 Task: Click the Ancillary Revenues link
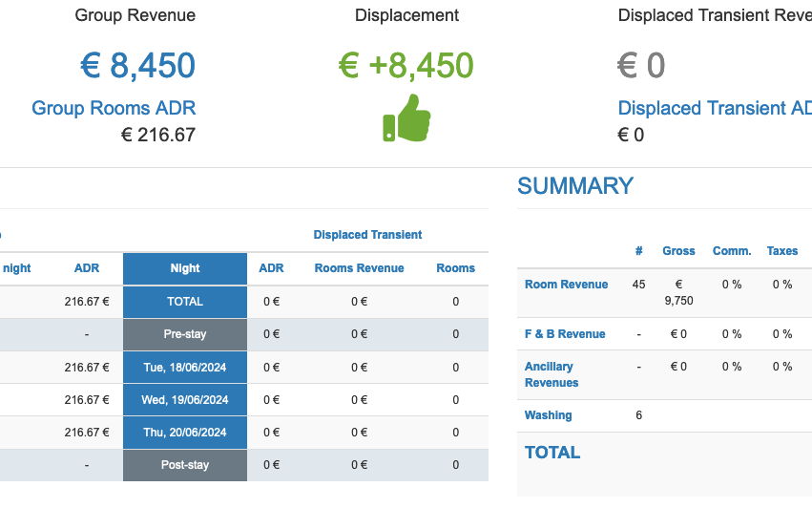(x=552, y=374)
